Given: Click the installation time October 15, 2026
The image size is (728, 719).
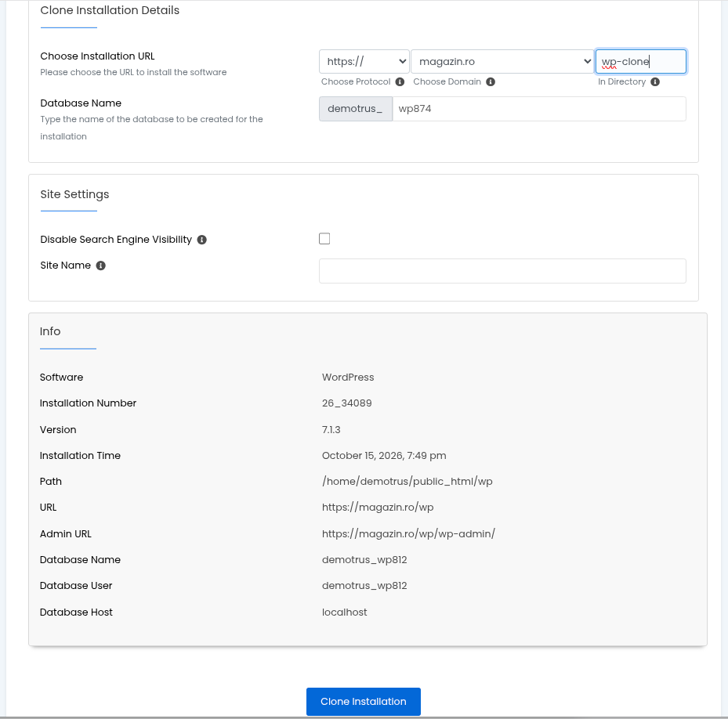Looking at the screenshot, I should pyautogui.click(x=384, y=455).
